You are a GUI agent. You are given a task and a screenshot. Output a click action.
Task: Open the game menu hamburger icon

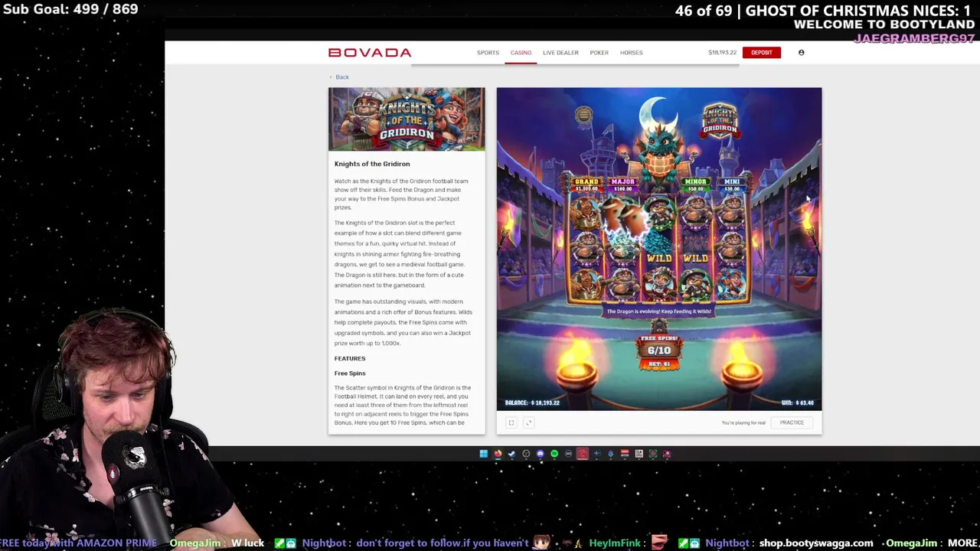583,116
